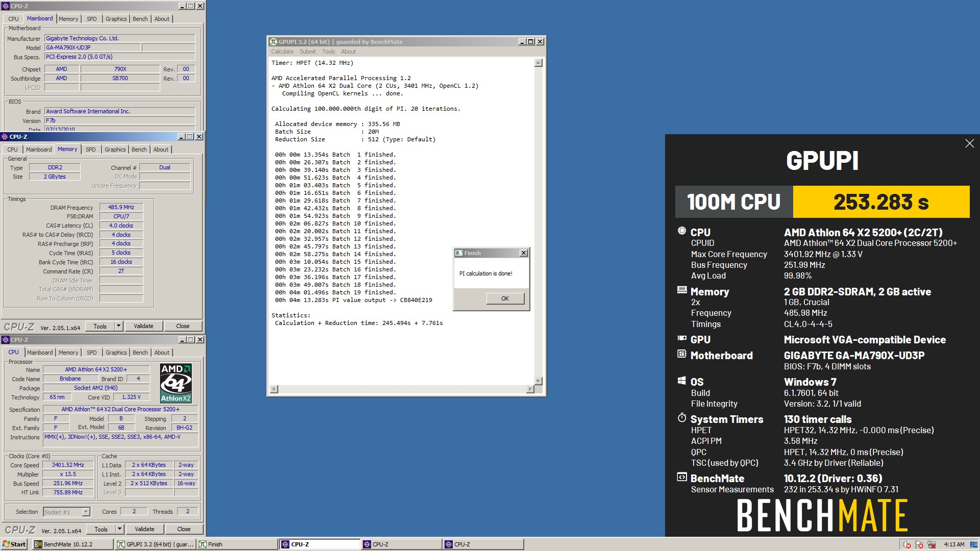Click Validate in middle CPU-Z window
The height and width of the screenshot is (551, 980).
(x=143, y=326)
